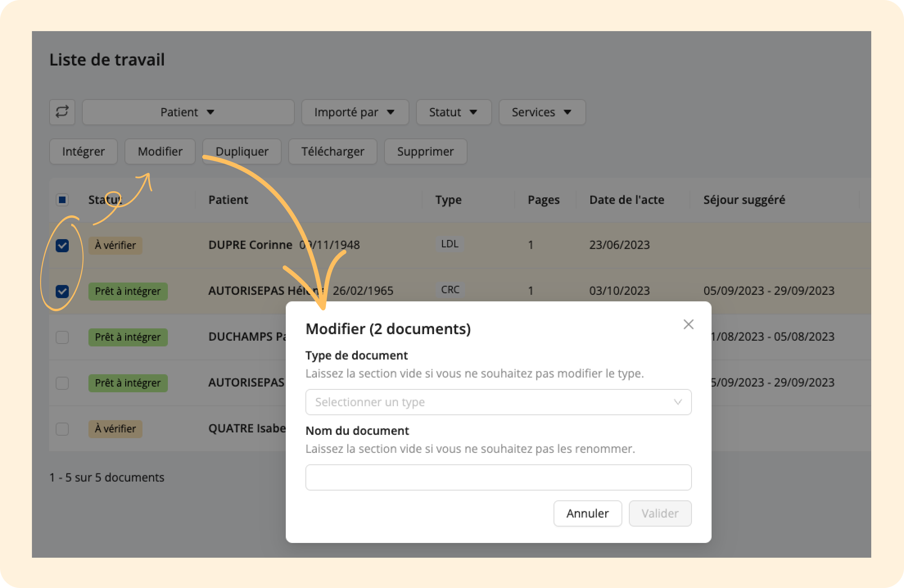
Task: Click the CRC type tag
Action: tap(450, 290)
